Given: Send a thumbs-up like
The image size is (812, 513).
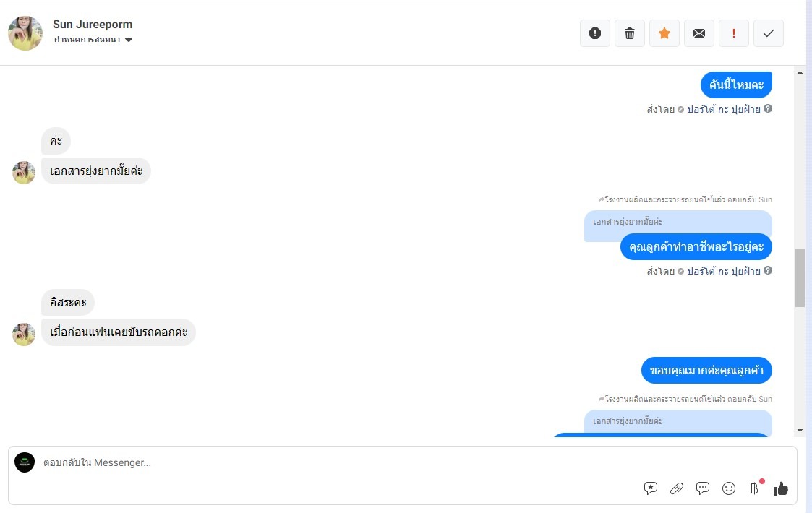Looking at the screenshot, I should (x=781, y=488).
